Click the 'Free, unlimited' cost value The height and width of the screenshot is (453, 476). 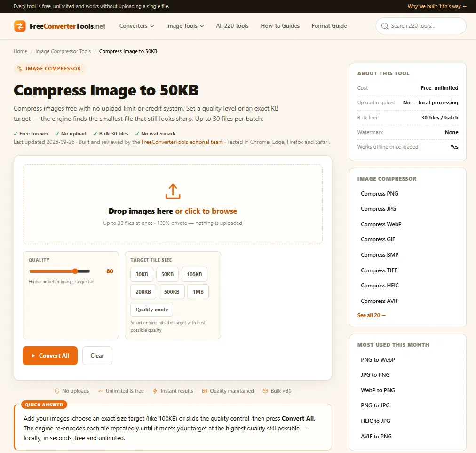pyautogui.click(x=439, y=88)
